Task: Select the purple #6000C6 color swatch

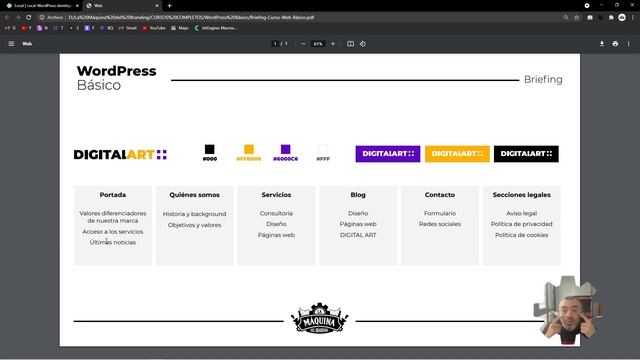Action: [285, 149]
